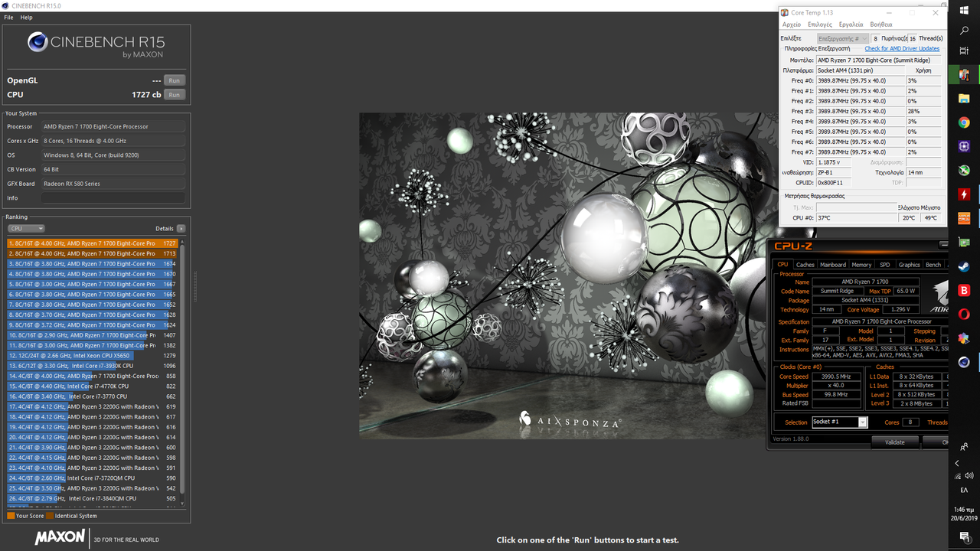Screen dimensions: 980x551
Task: Click the CPU-Z Validate button
Action: click(x=894, y=442)
